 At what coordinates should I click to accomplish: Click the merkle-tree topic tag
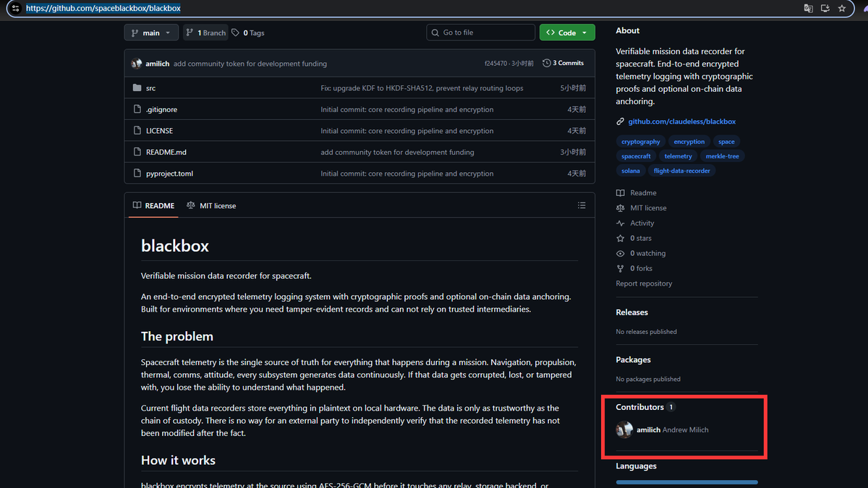pos(723,156)
